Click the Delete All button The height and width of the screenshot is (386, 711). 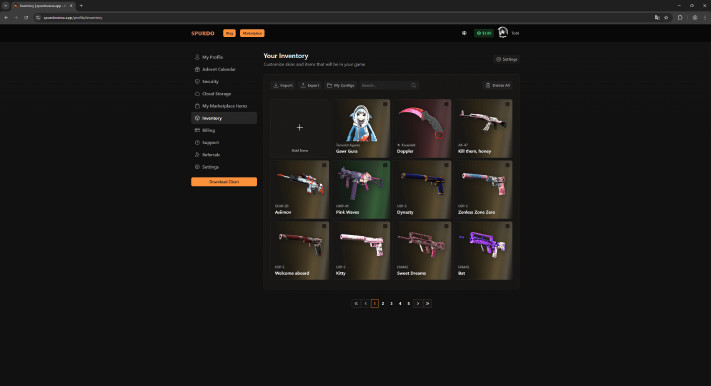[498, 85]
